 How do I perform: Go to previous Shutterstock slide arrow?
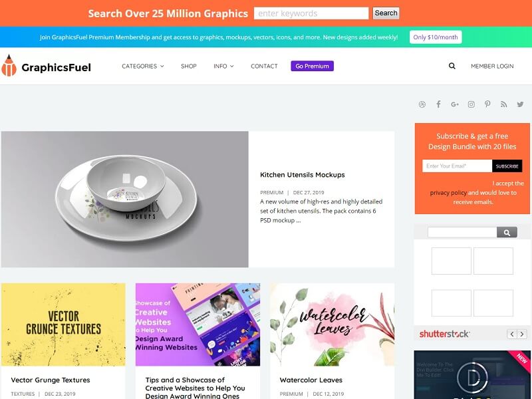[512, 334]
